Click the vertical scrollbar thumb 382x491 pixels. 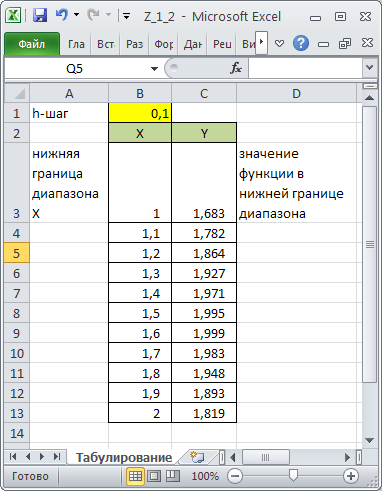tap(369, 245)
